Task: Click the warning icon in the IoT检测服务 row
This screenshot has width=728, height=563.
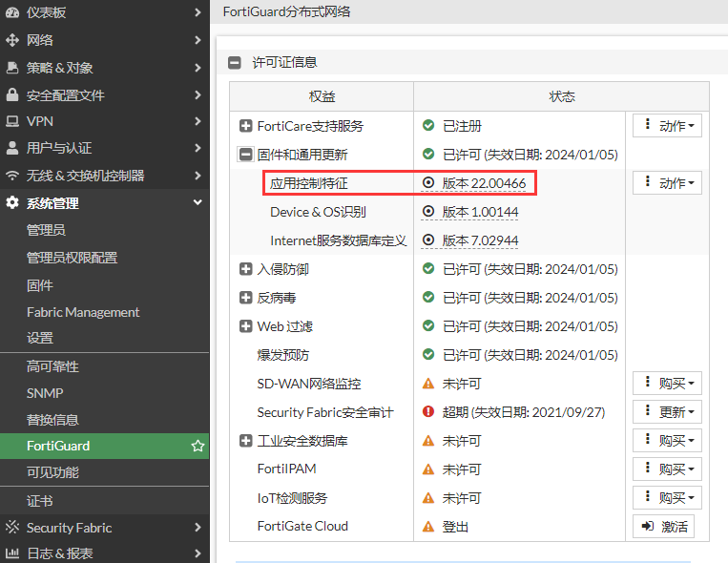Action: (x=428, y=498)
